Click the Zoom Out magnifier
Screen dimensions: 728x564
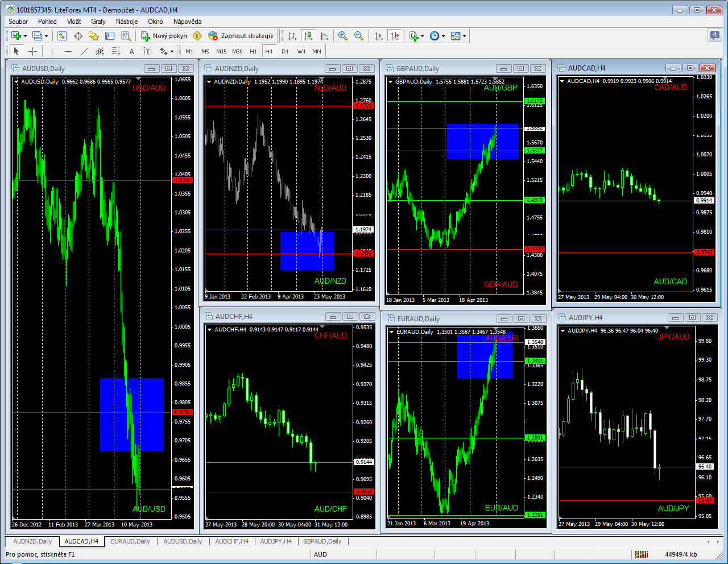[x=359, y=36]
